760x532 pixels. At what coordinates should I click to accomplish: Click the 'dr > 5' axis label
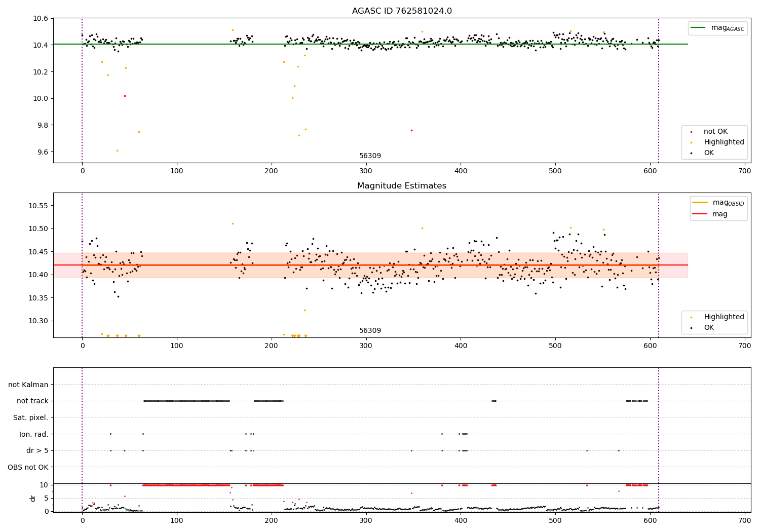coord(37,450)
